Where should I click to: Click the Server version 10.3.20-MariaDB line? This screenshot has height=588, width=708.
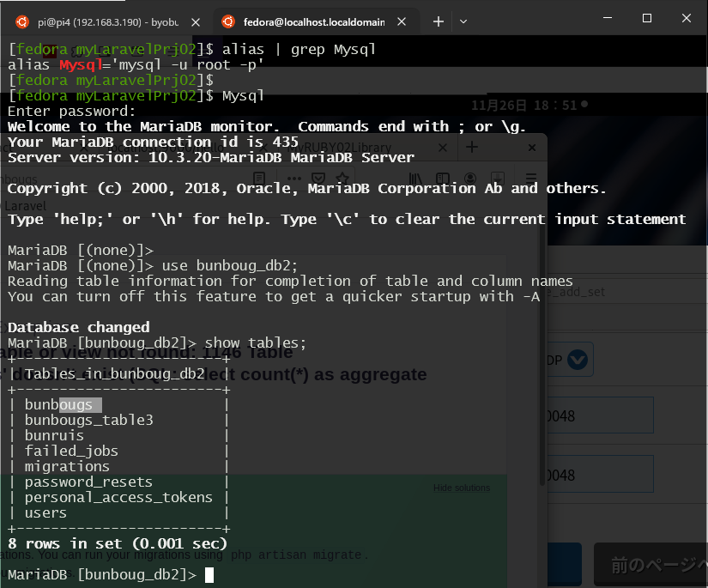pyautogui.click(x=210, y=158)
